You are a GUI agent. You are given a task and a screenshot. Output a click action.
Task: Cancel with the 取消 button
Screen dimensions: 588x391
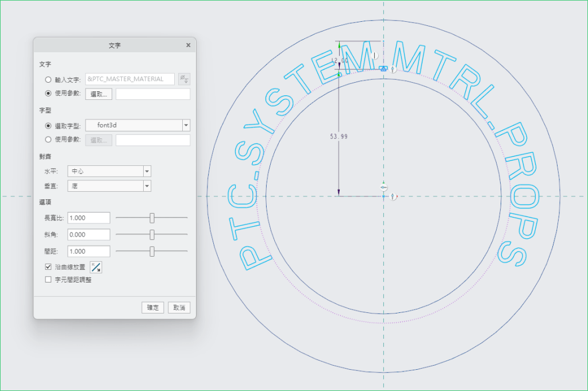click(179, 308)
